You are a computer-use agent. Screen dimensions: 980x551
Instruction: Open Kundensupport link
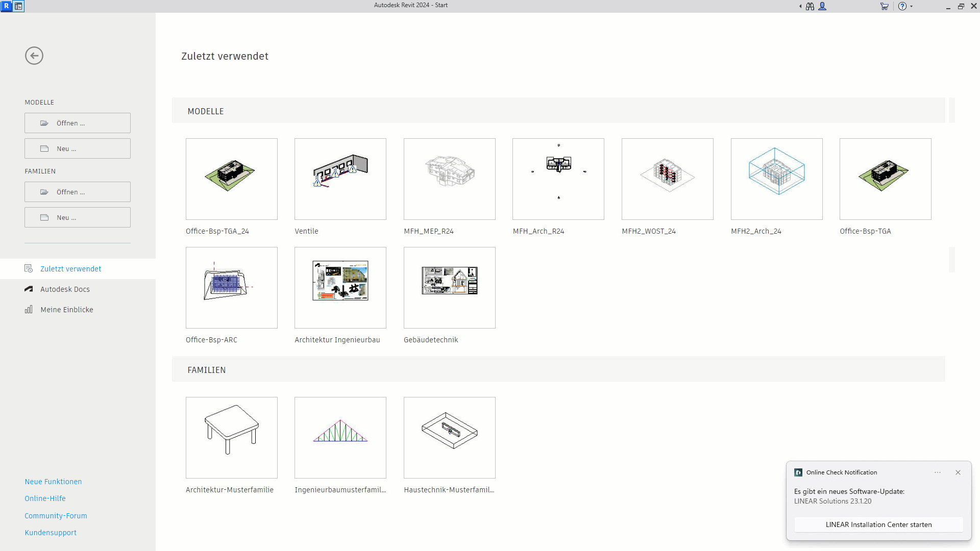pyautogui.click(x=51, y=533)
